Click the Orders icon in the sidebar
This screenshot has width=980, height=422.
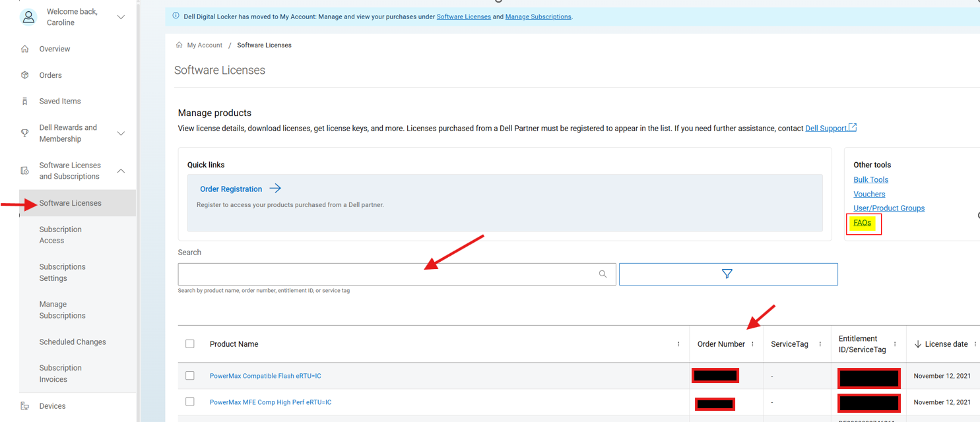(26, 75)
